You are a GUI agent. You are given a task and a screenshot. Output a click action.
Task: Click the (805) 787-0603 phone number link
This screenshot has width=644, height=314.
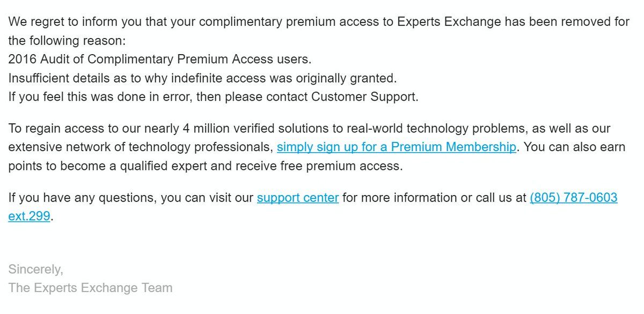point(573,198)
